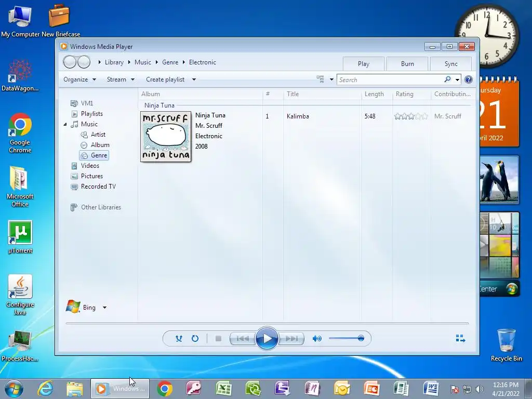Select Genre under Music
The image size is (532, 399).
[x=95, y=155]
